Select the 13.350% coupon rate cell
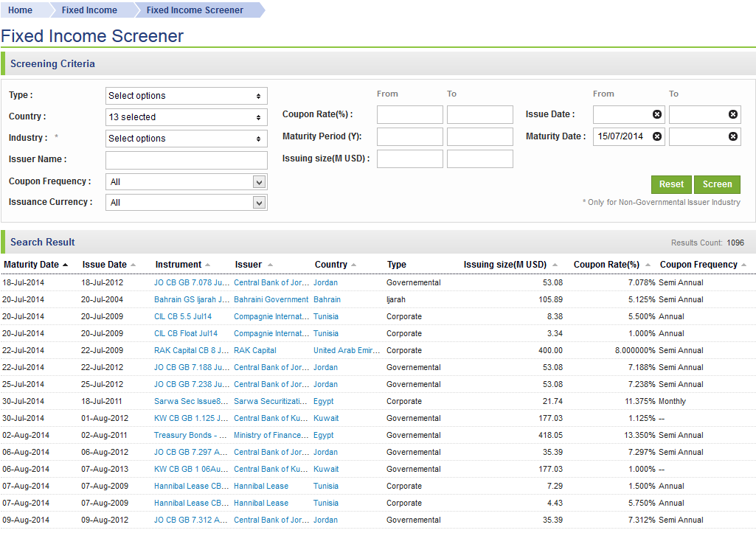 pyautogui.click(x=639, y=435)
